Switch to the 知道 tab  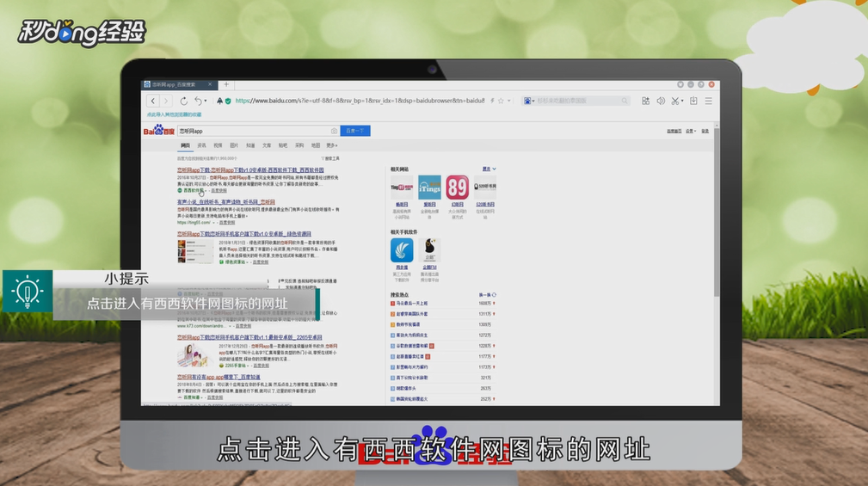pos(251,145)
